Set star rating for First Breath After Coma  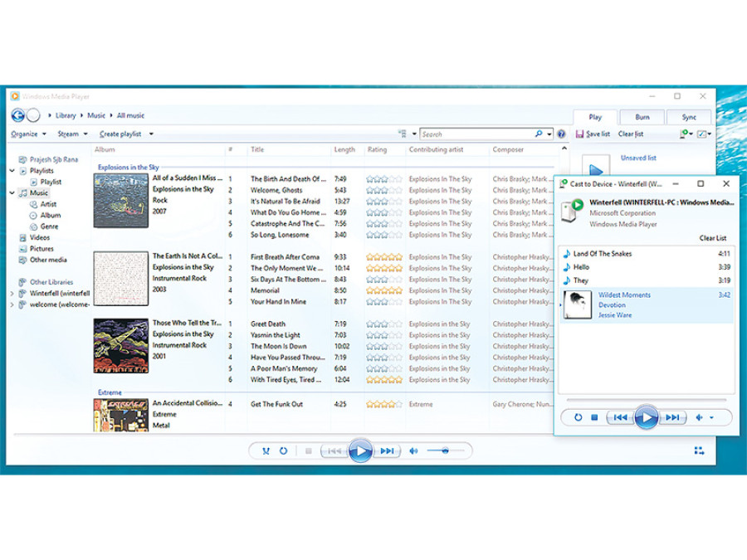point(384,257)
